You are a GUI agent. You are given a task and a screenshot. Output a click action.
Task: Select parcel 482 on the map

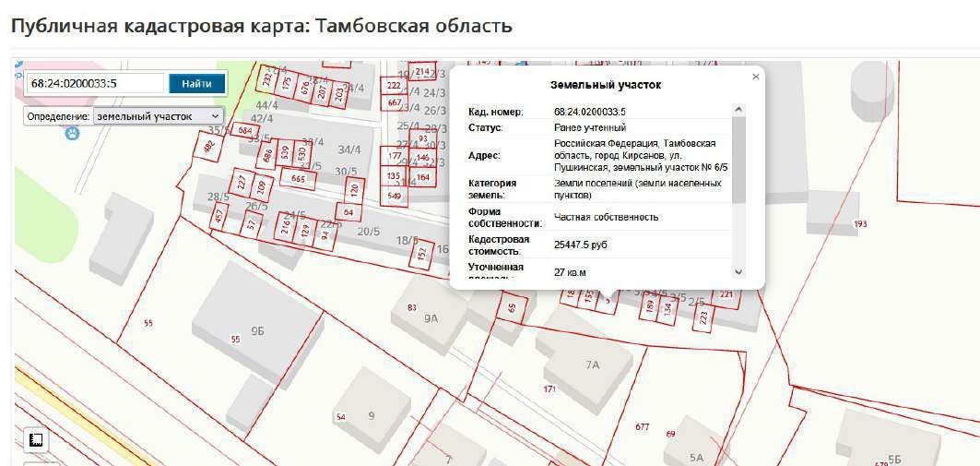coord(208,147)
